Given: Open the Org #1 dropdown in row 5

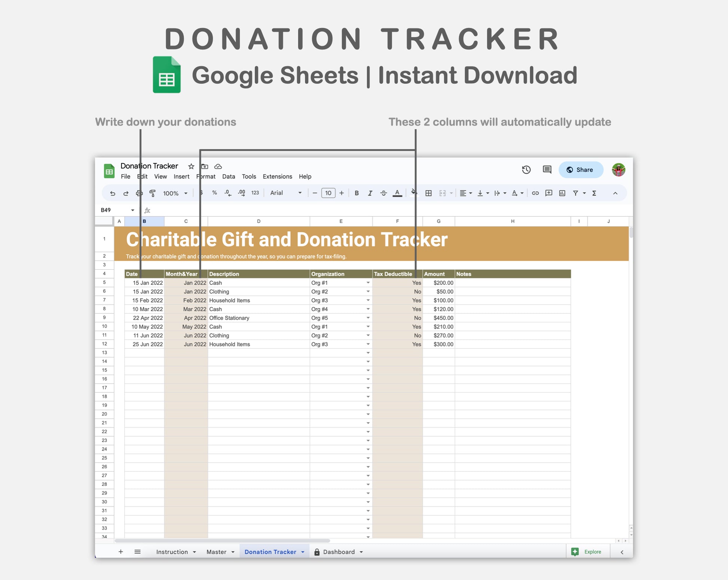Looking at the screenshot, I should coord(368,283).
